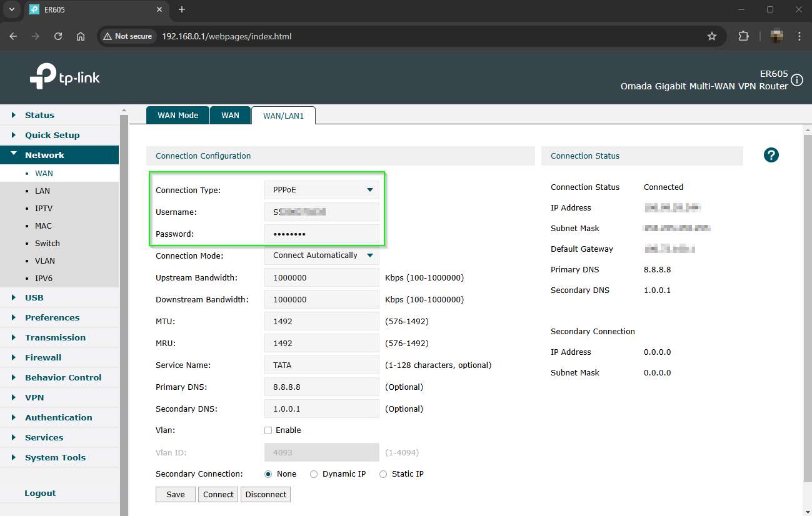Open the Connection Type dropdown
Image resolution: width=812 pixels, height=516 pixels.
coord(321,189)
